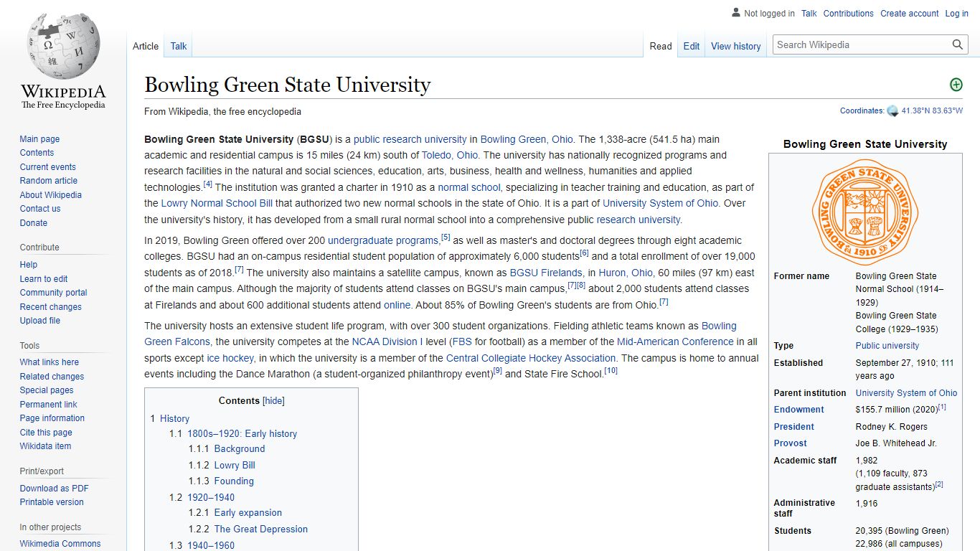
Task: Follow the Toledo, Ohio link
Action: (449, 155)
